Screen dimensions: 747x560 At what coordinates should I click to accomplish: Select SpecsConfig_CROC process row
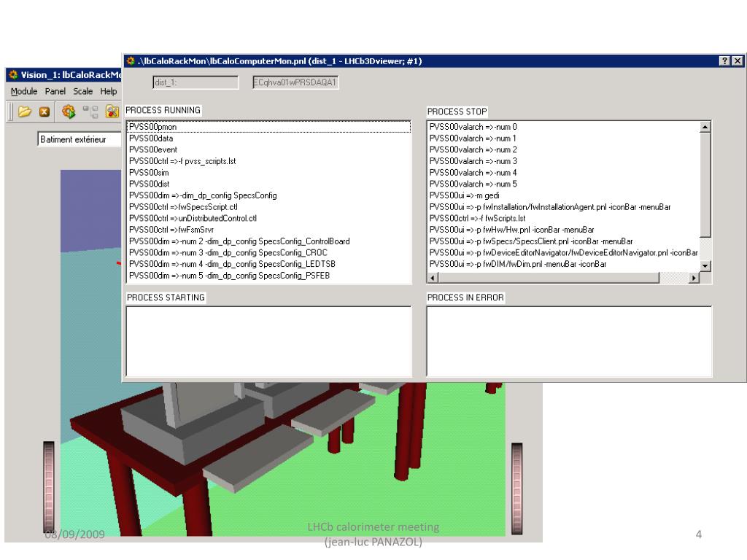pyautogui.click(x=269, y=252)
